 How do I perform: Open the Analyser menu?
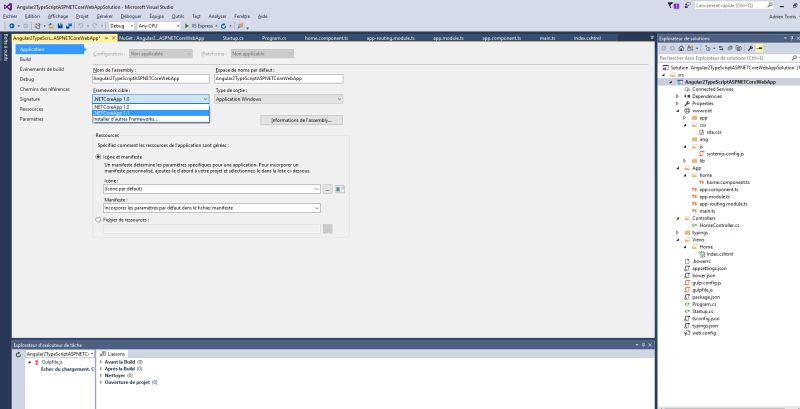pyautogui.click(x=217, y=16)
